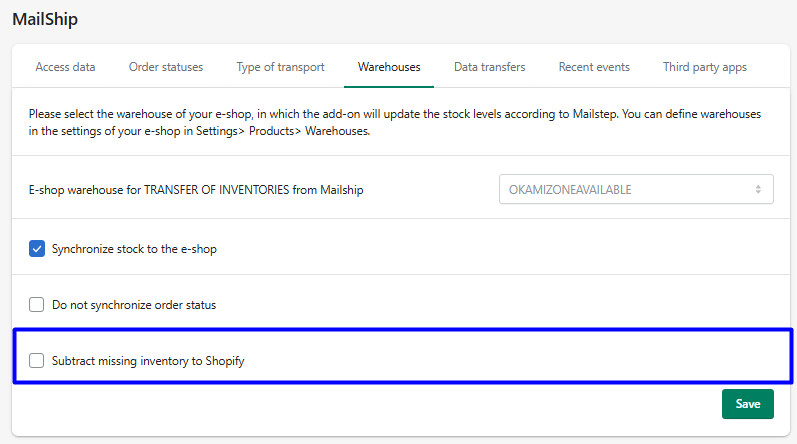
Task: Switch to the Order statuses tab
Action: pyautogui.click(x=166, y=67)
